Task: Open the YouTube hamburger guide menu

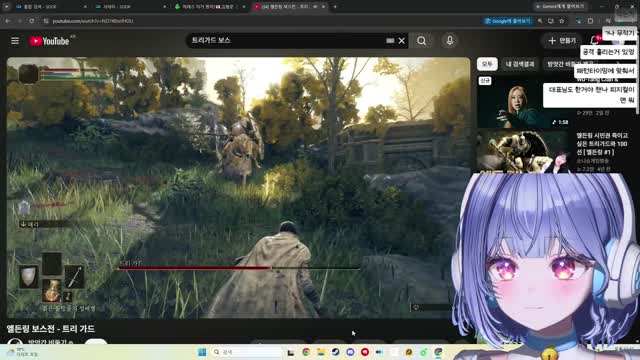Action: (x=15, y=41)
